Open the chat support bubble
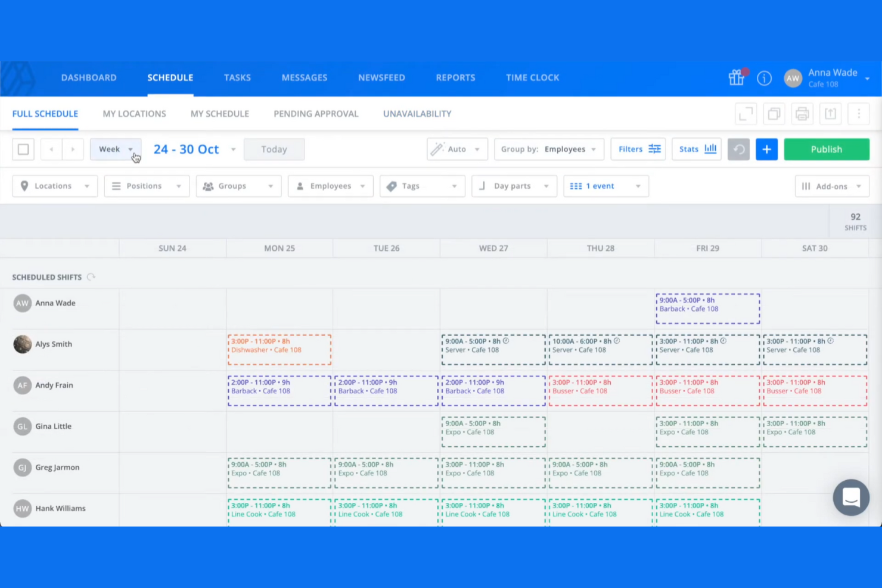Viewport: 882px width, 588px height. click(851, 497)
